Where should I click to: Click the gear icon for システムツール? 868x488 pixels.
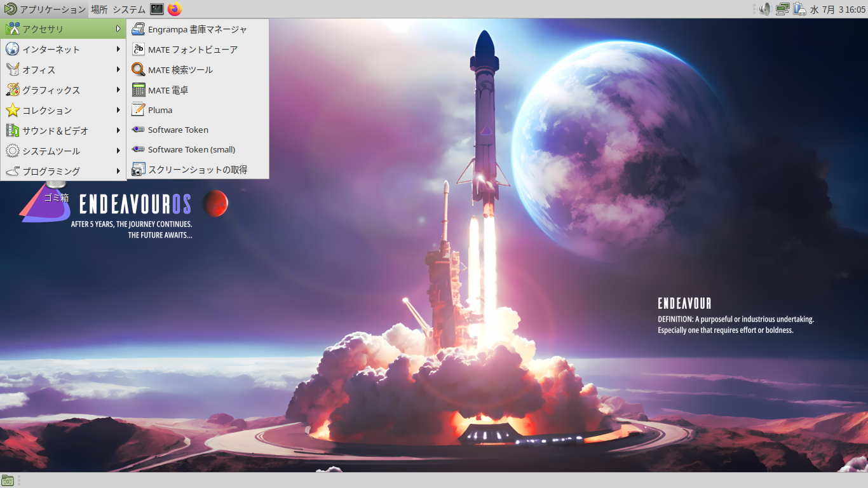tap(12, 151)
